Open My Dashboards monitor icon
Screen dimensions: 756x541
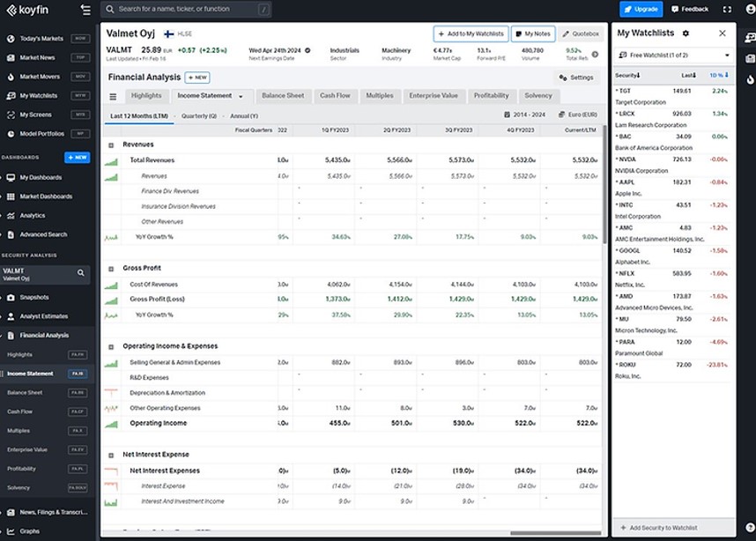[x=11, y=177]
